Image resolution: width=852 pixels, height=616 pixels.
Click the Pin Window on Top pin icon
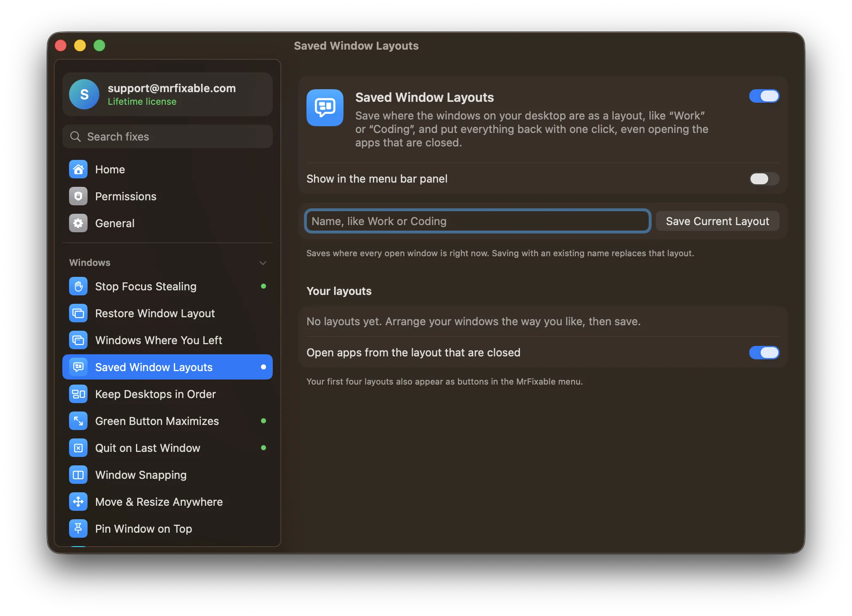(x=78, y=529)
